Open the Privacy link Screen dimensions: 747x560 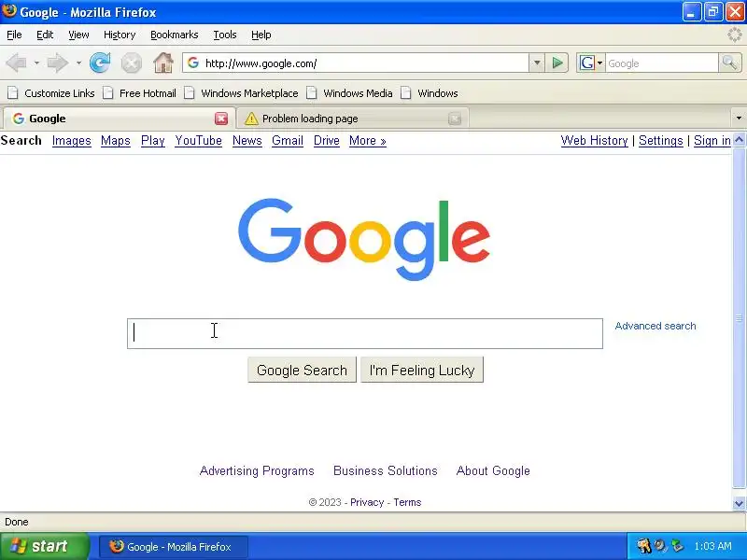(x=367, y=502)
